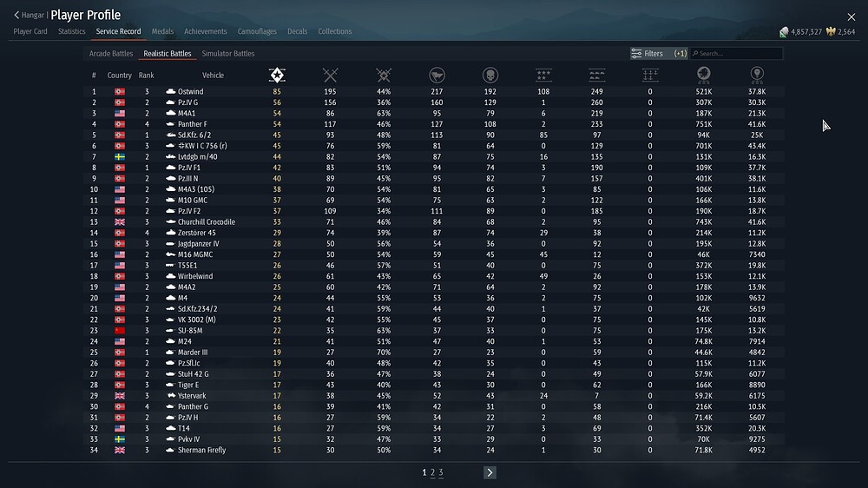Go to page 2 of results
Screen dimensions: 868x488
pos(432,472)
